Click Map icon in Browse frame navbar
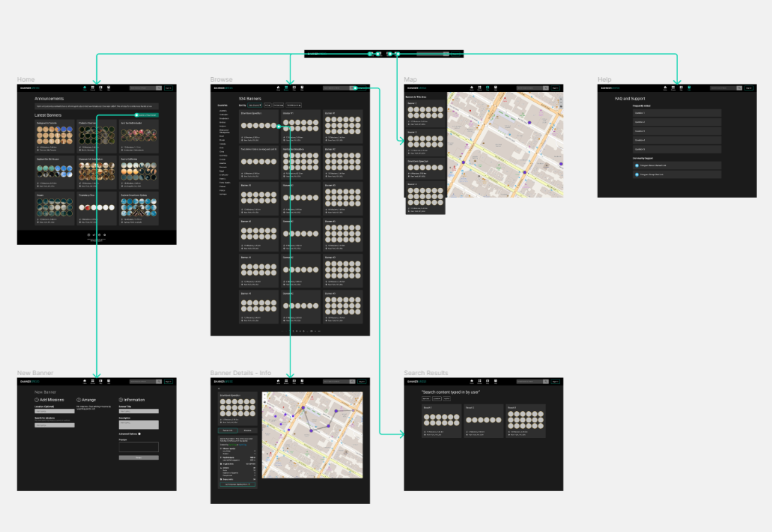This screenshot has height=532, width=772. coord(294,88)
